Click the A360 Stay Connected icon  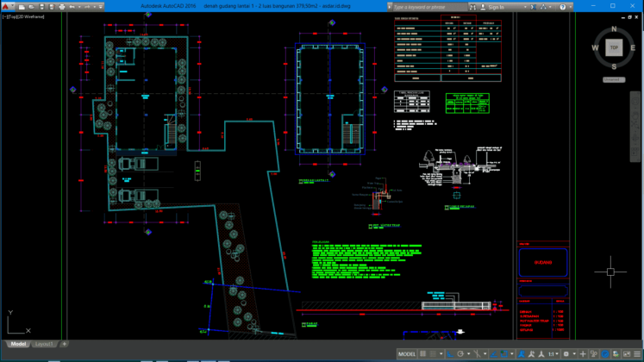pos(543,7)
